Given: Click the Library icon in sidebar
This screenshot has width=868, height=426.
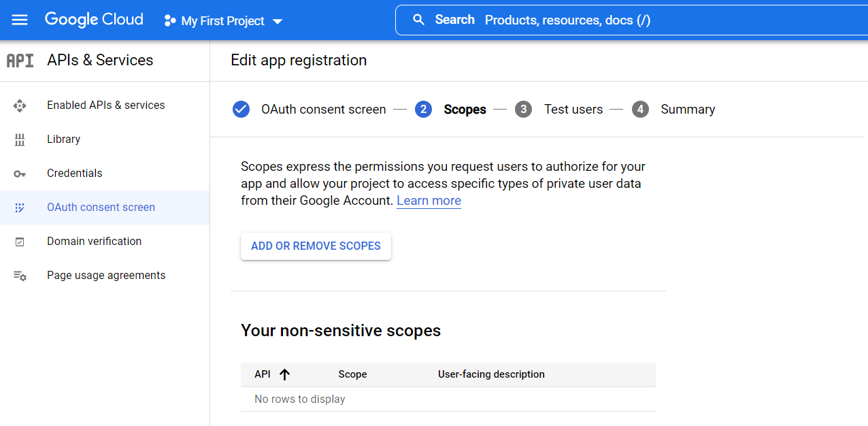Looking at the screenshot, I should [x=20, y=140].
